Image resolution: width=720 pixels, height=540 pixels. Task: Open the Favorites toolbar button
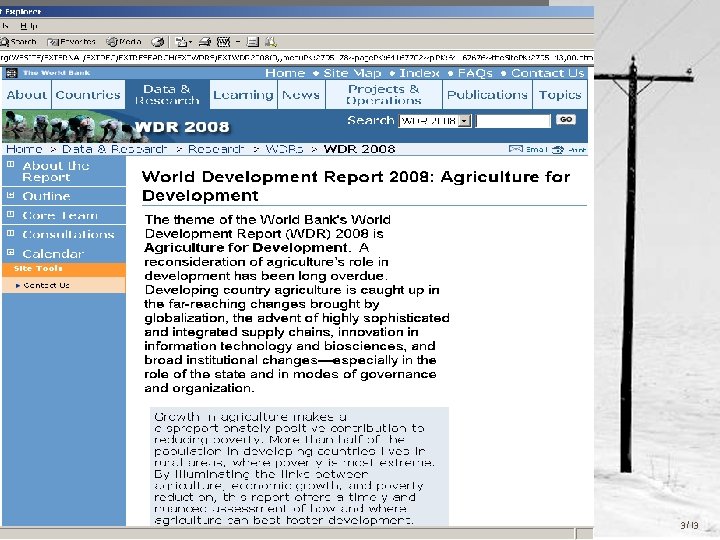[x=71, y=42]
